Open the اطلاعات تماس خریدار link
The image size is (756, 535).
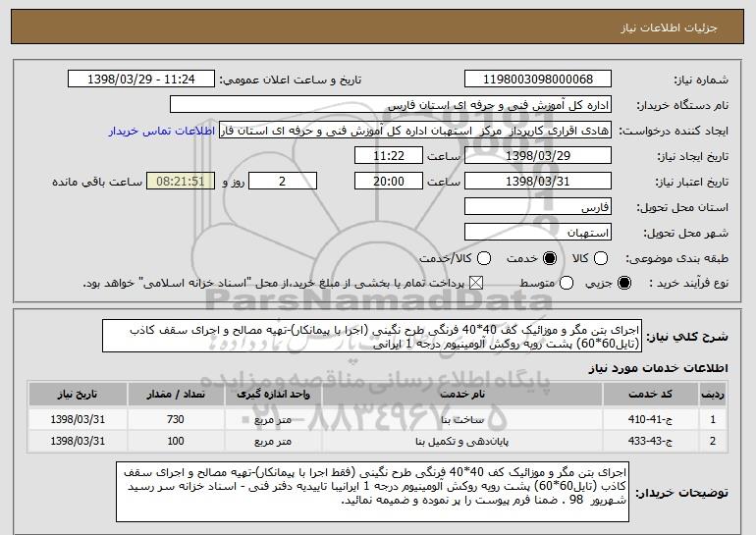[162, 131]
